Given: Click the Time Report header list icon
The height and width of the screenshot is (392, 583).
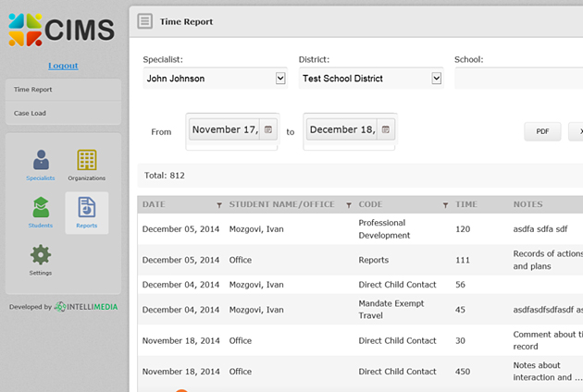Looking at the screenshot, I should (x=145, y=21).
